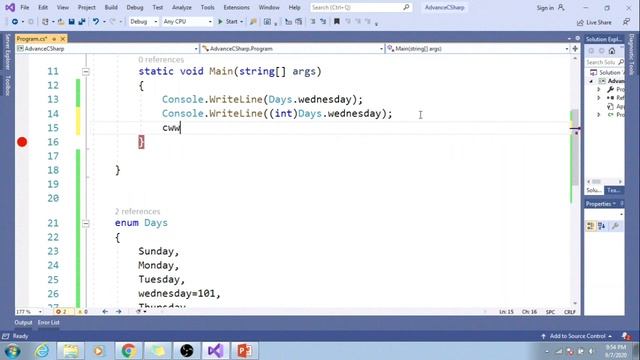The image size is (640, 360).
Task: Click the Search Solution Explorer field
Action: 604,62
